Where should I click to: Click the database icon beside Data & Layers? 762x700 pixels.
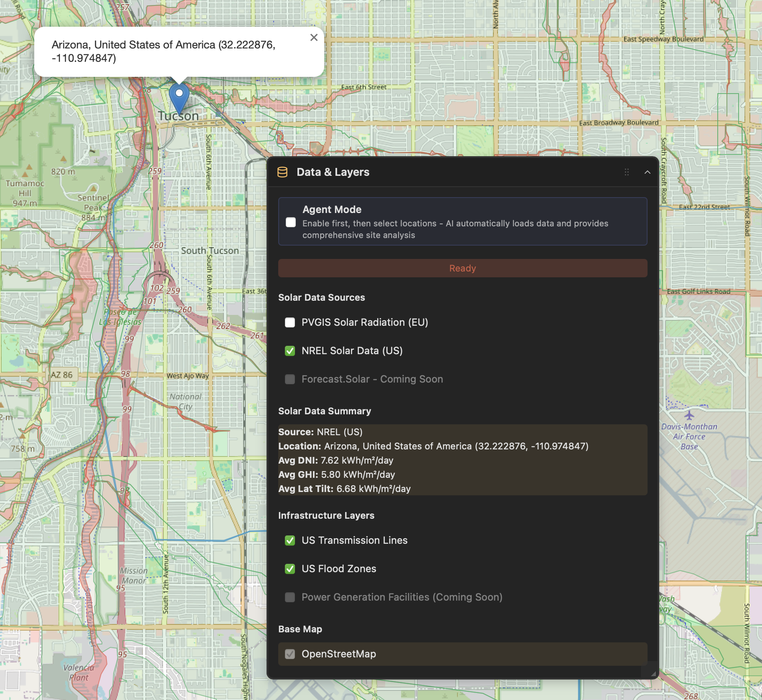(x=282, y=172)
